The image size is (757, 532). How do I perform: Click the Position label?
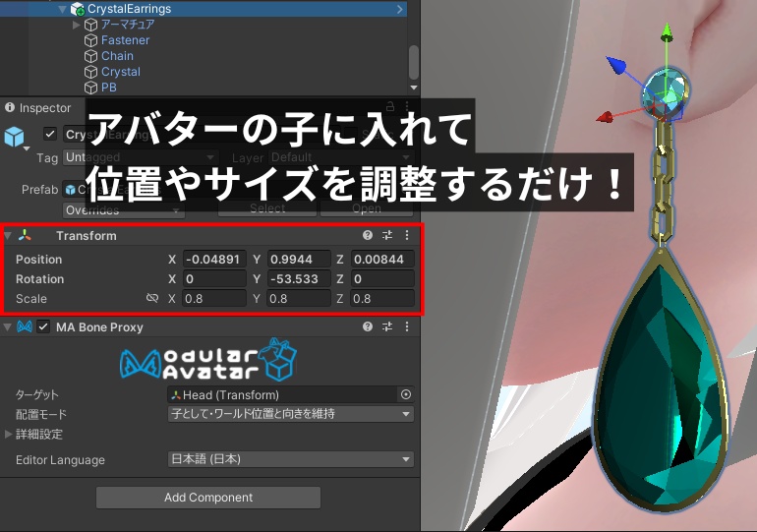click(x=38, y=260)
